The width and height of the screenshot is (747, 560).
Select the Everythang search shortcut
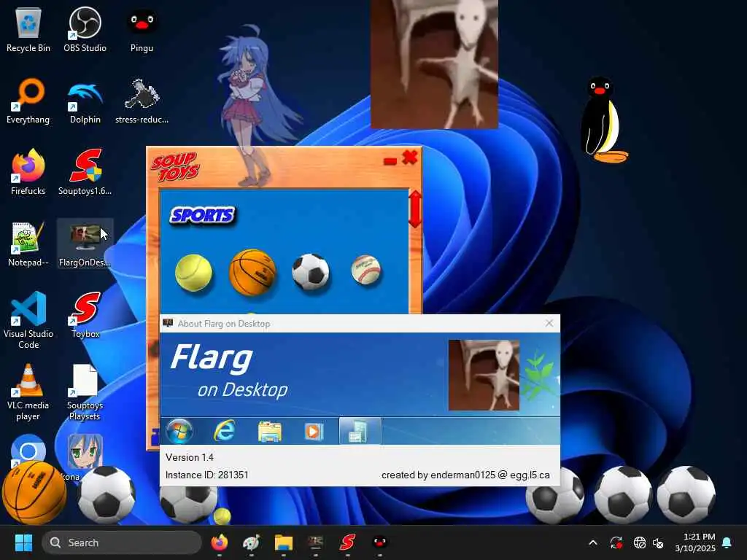point(28,101)
